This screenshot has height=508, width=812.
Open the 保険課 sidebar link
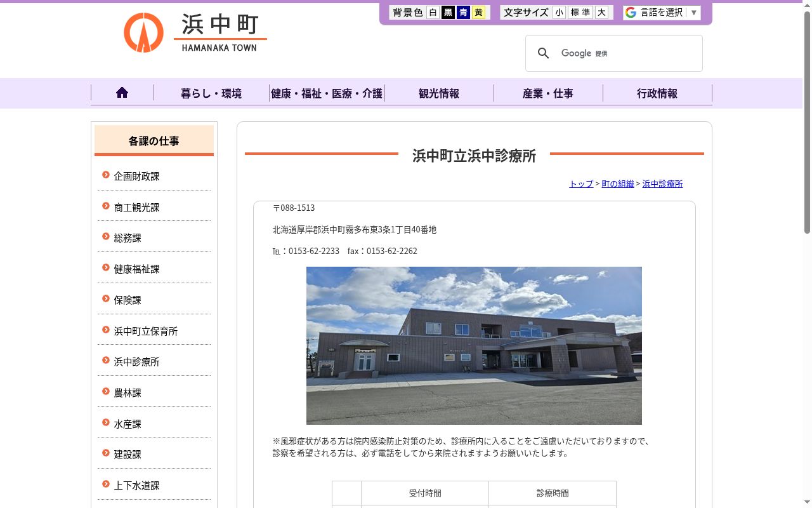click(128, 300)
